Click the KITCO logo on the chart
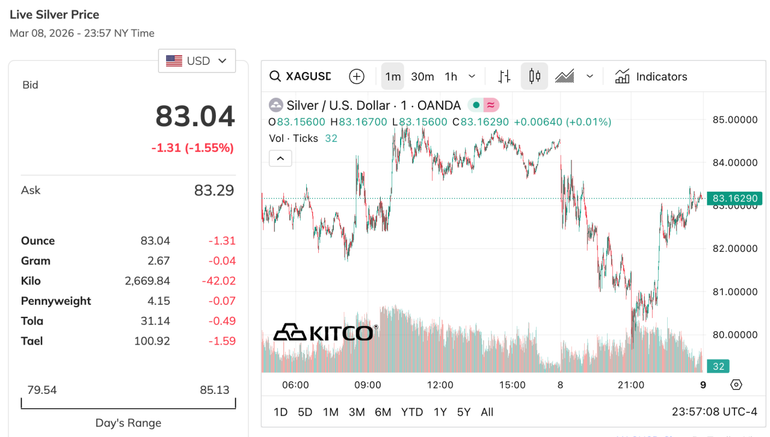The image size is (770, 437). [x=325, y=332]
